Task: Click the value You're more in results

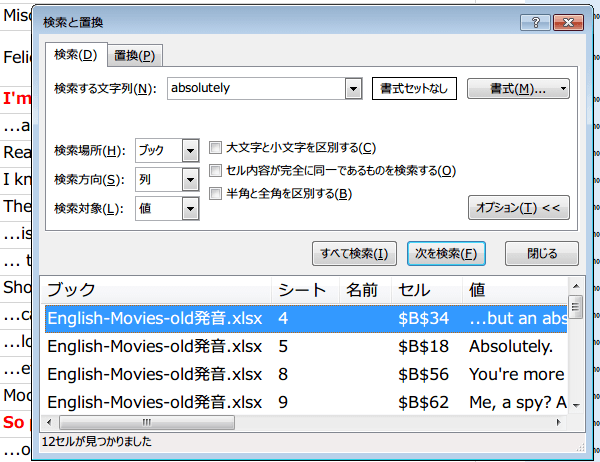Action: point(517,374)
